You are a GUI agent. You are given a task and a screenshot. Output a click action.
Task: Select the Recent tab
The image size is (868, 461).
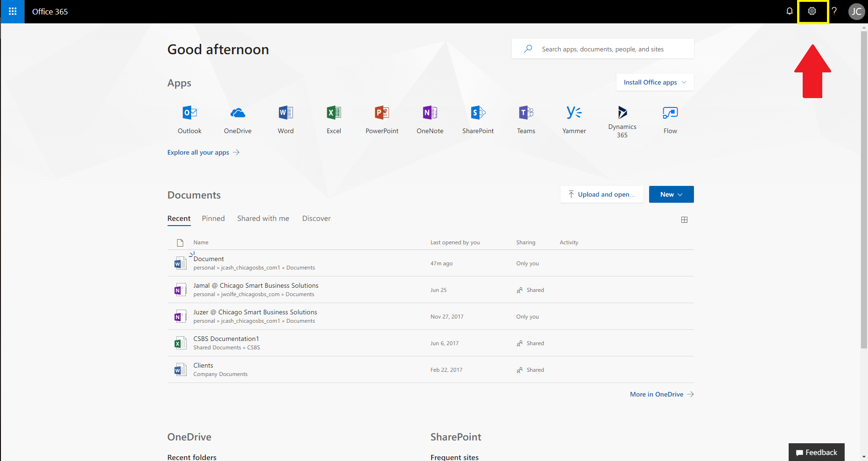pyautogui.click(x=179, y=219)
